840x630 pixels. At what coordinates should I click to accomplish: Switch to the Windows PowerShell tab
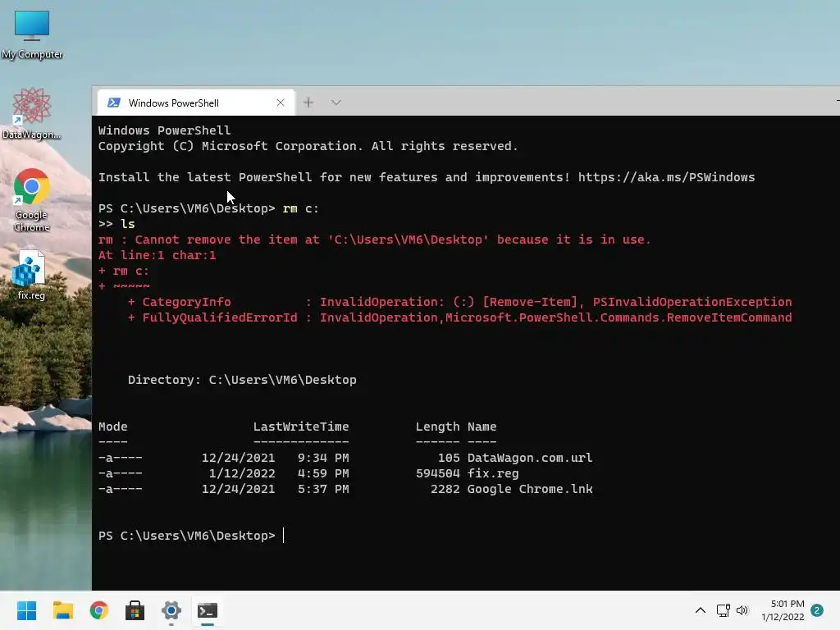pyautogui.click(x=196, y=103)
